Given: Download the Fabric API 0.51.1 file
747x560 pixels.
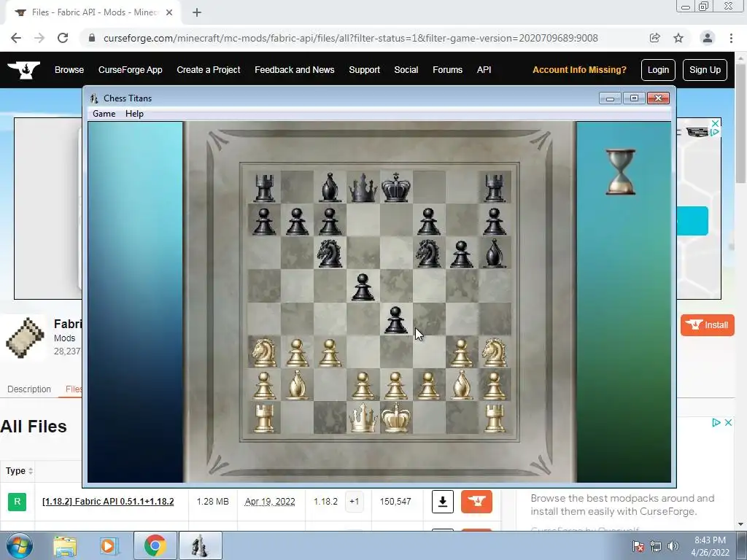Looking at the screenshot, I should [443, 502].
